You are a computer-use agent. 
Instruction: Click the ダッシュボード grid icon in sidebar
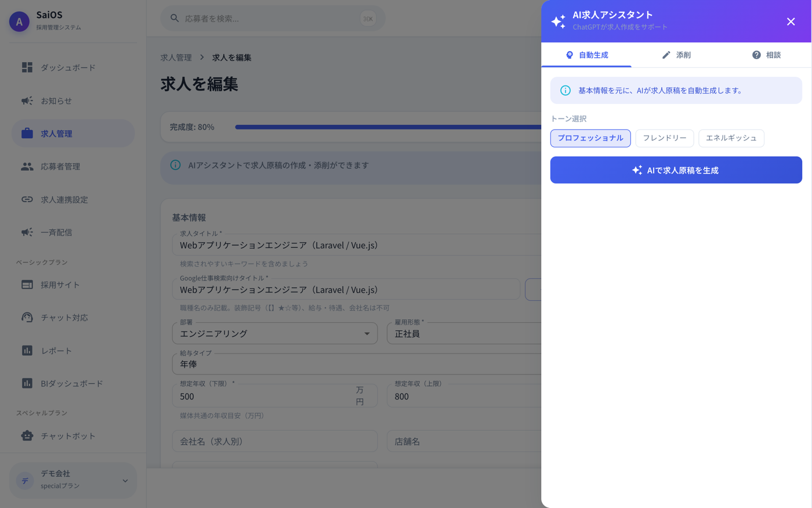pyautogui.click(x=27, y=67)
